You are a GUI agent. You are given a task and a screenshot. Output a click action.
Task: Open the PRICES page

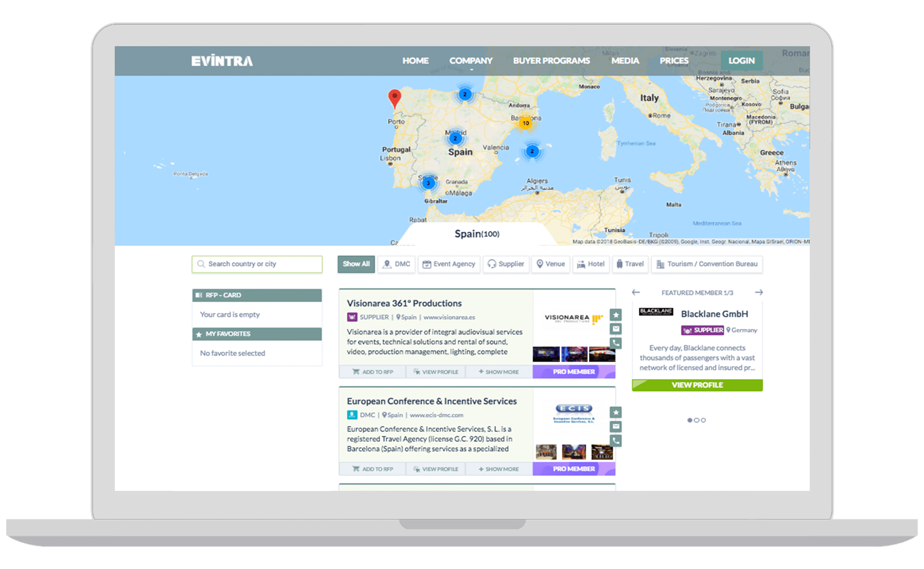click(x=674, y=60)
